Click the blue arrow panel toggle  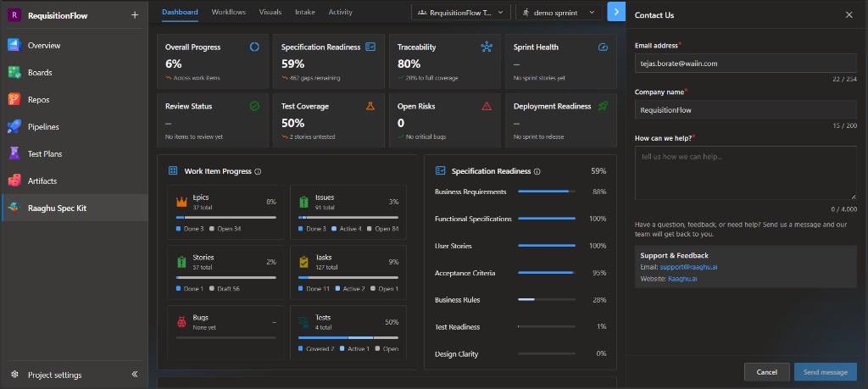pyautogui.click(x=616, y=12)
